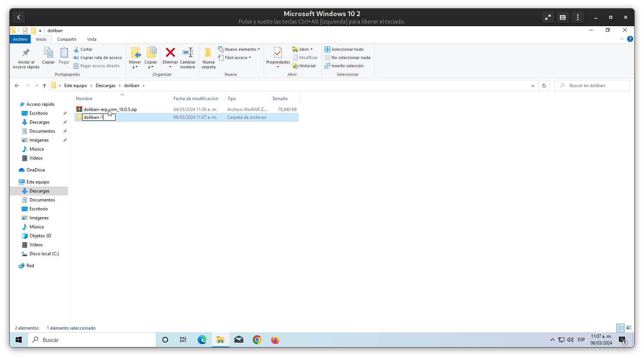
Task: Toggle details view in status bar
Action: click(x=620, y=328)
